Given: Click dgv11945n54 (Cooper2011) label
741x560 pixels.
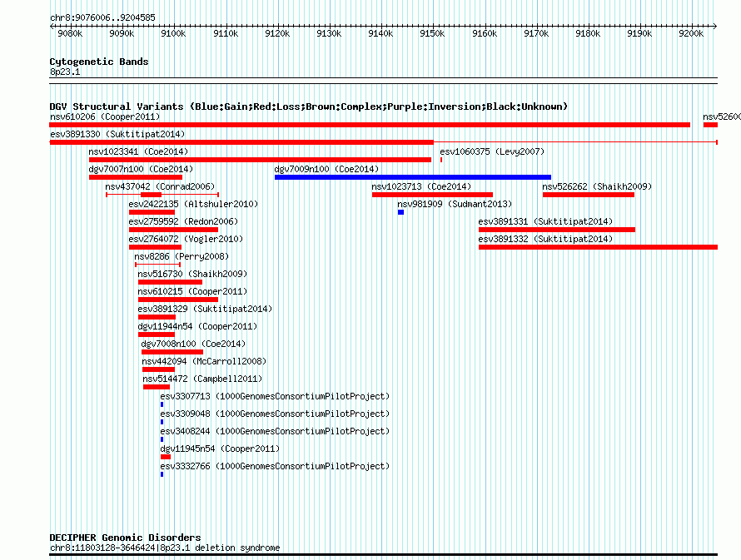Looking at the screenshot, I should coord(221,448).
